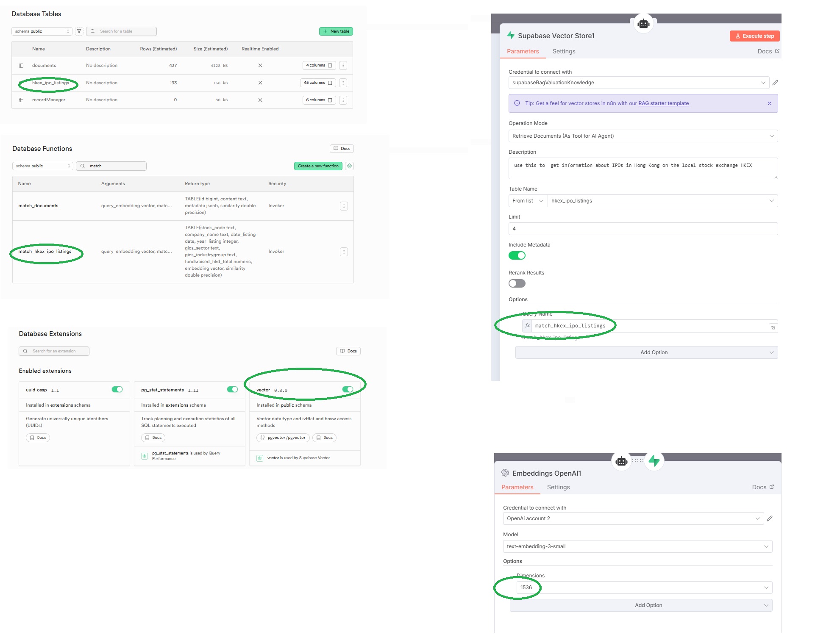Click the filter icon beside table search
The width and height of the screenshot is (840, 643).
click(79, 31)
